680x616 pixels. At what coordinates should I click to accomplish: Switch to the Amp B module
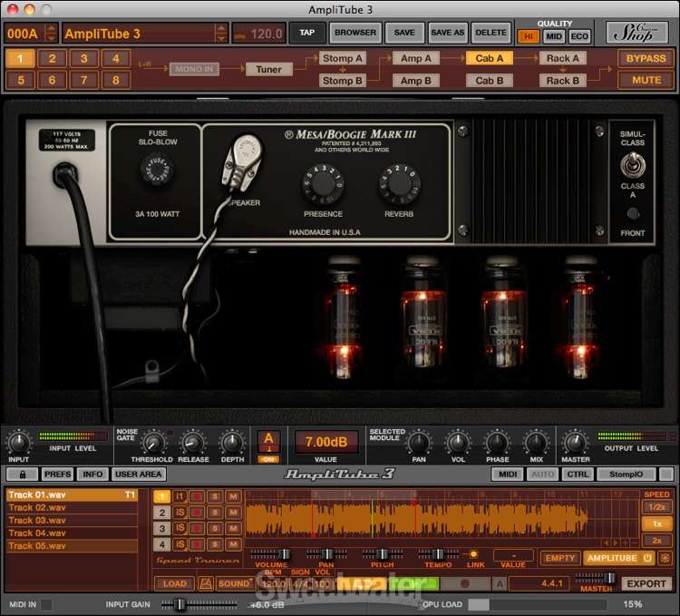(416, 80)
